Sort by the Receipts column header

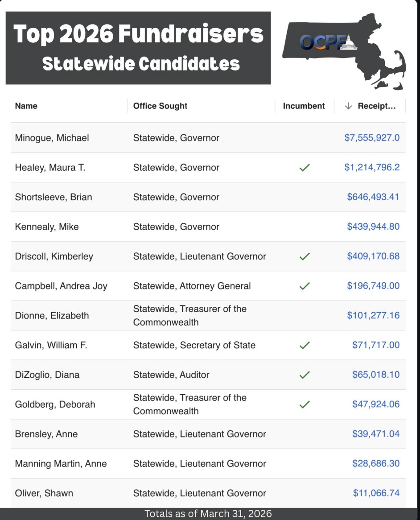point(377,106)
